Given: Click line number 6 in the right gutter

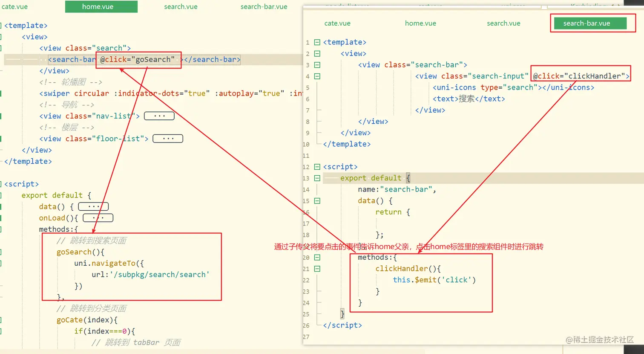Looking at the screenshot, I should point(308,99).
